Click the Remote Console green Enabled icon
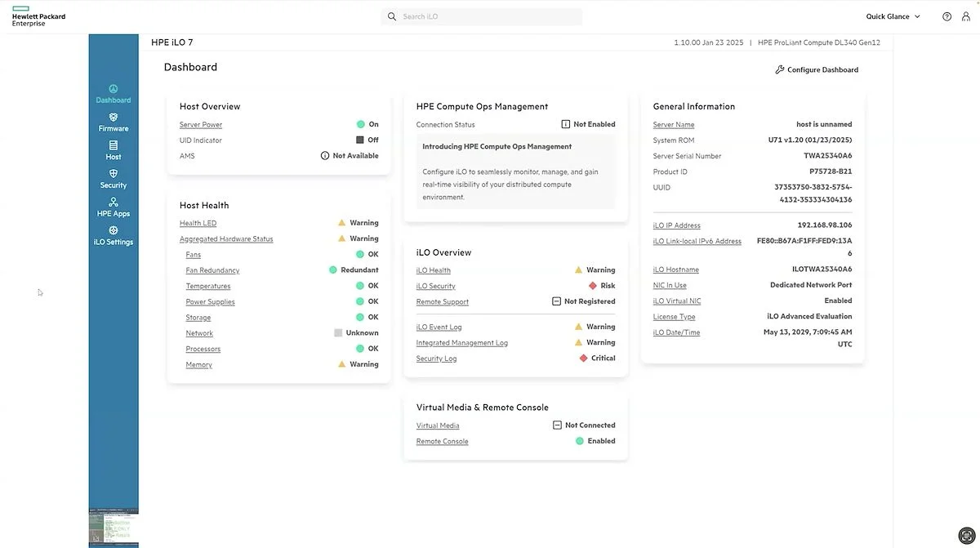980x548 pixels. (580, 441)
